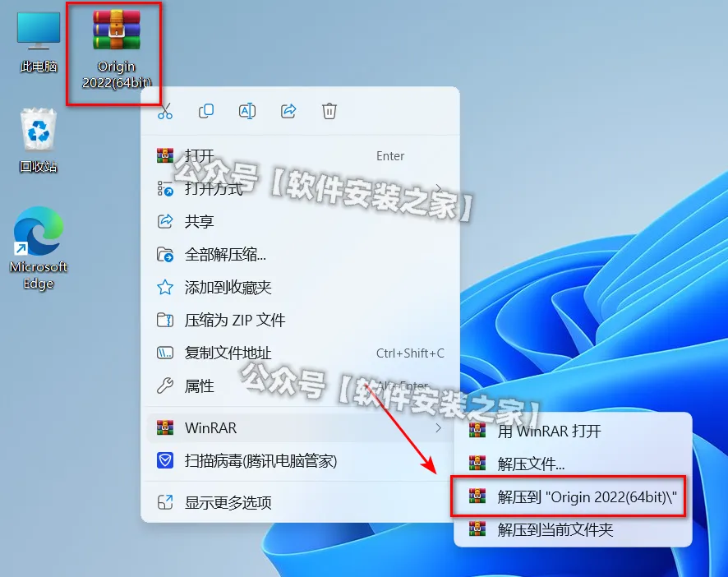The height and width of the screenshot is (577, 728).
Task: Choose 全部解压缩... menu entry
Action: tap(301, 255)
